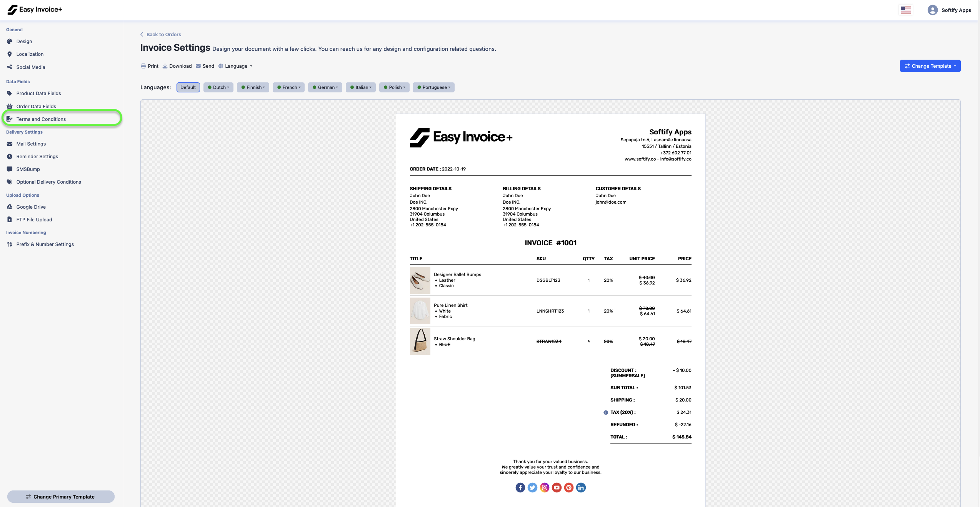
Task: Click the Designer Ballet Bumps product thumbnail
Action: click(420, 280)
